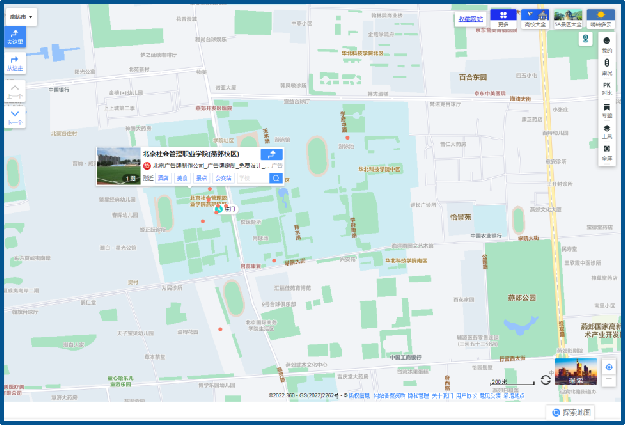This screenshot has width=626, height=425.
Task: Click the data feedback link at top
Action: point(470,18)
